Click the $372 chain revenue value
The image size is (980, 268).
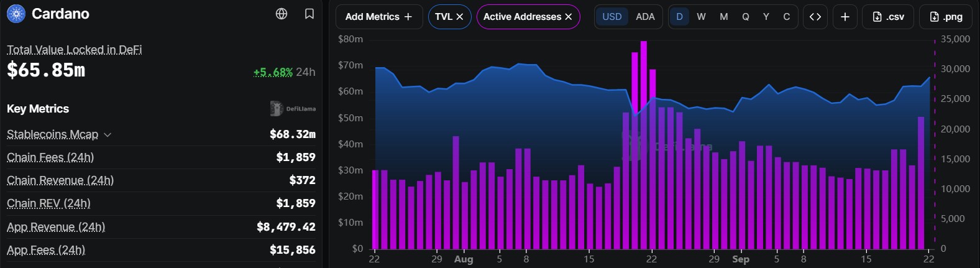pyautogui.click(x=303, y=180)
